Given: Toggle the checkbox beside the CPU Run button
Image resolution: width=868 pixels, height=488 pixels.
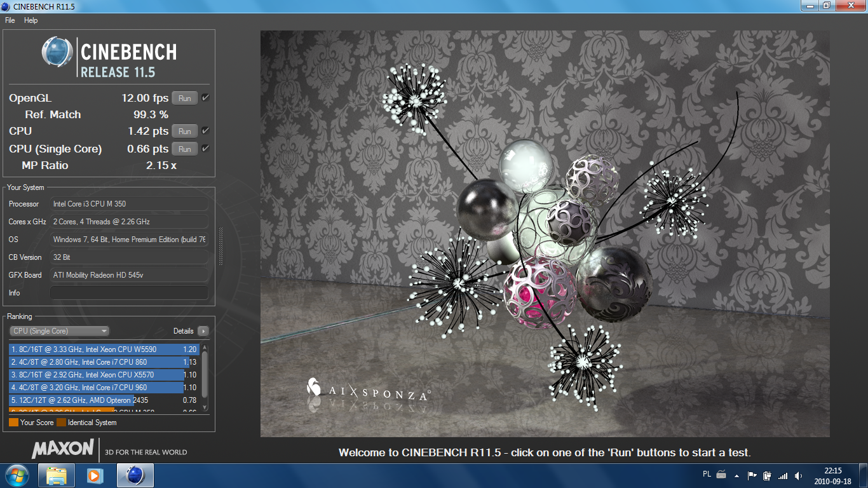Looking at the screenshot, I should [205, 131].
